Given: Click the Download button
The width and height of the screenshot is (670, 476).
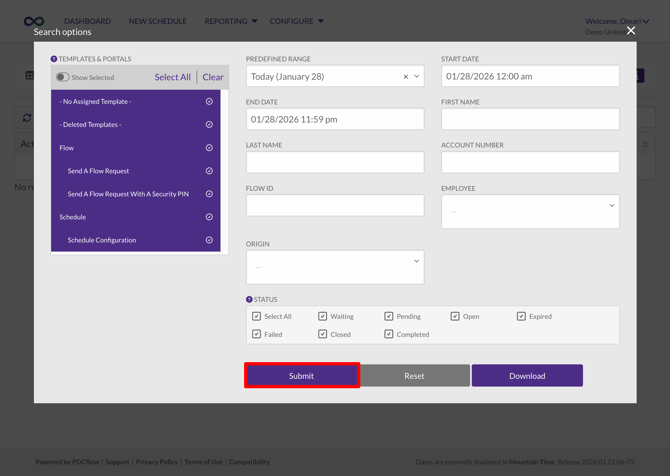Looking at the screenshot, I should 527,376.
